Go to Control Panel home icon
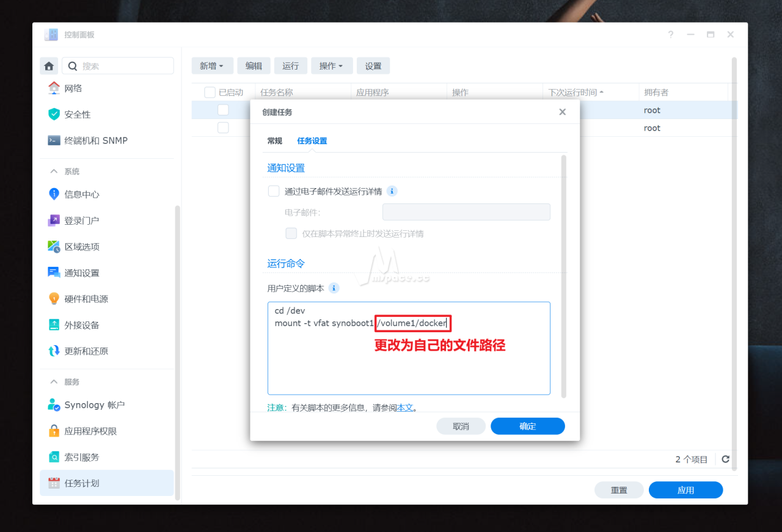Viewport: 782px width, 532px height. tap(49, 66)
